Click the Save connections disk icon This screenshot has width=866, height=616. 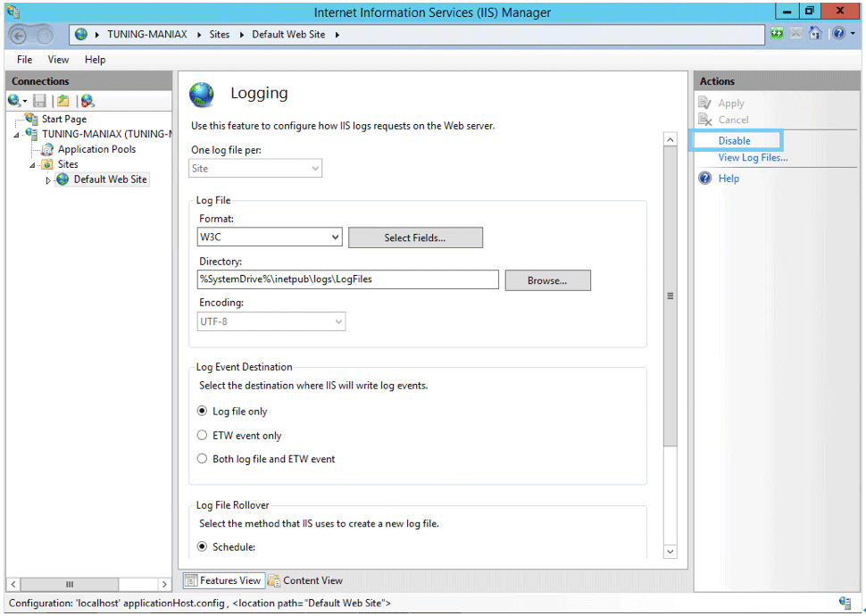click(39, 101)
